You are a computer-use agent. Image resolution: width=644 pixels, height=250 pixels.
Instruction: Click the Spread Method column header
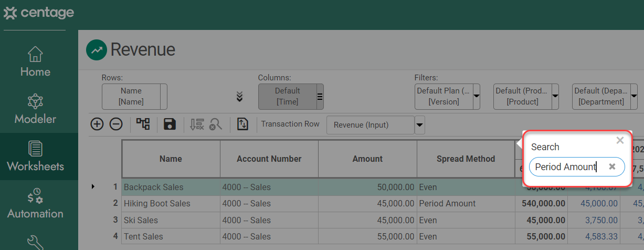[x=466, y=159]
